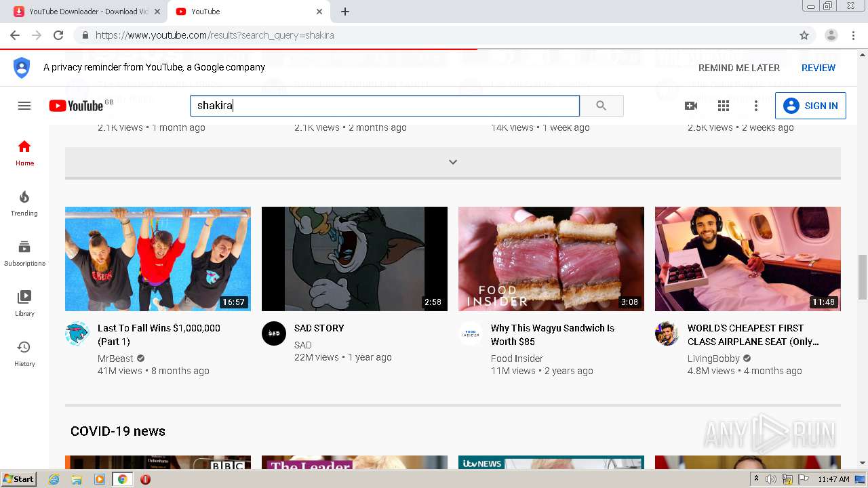868x488 pixels.
Task: Bookmark this page with the star icon
Action: coord(804,35)
